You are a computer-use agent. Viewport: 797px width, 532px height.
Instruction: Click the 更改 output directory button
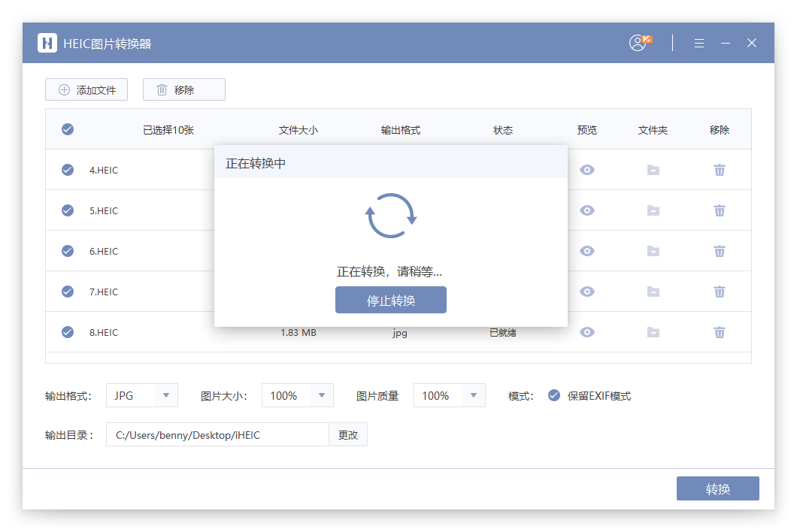348,434
